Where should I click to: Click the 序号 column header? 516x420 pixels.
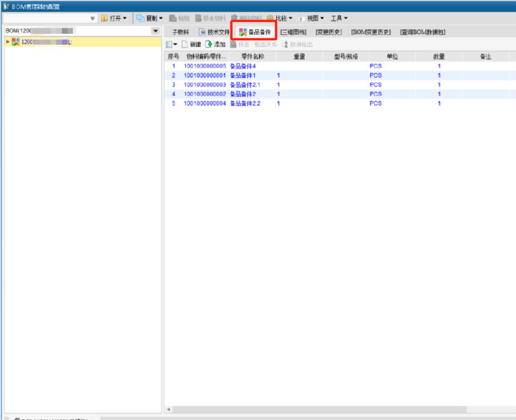tap(173, 57)
